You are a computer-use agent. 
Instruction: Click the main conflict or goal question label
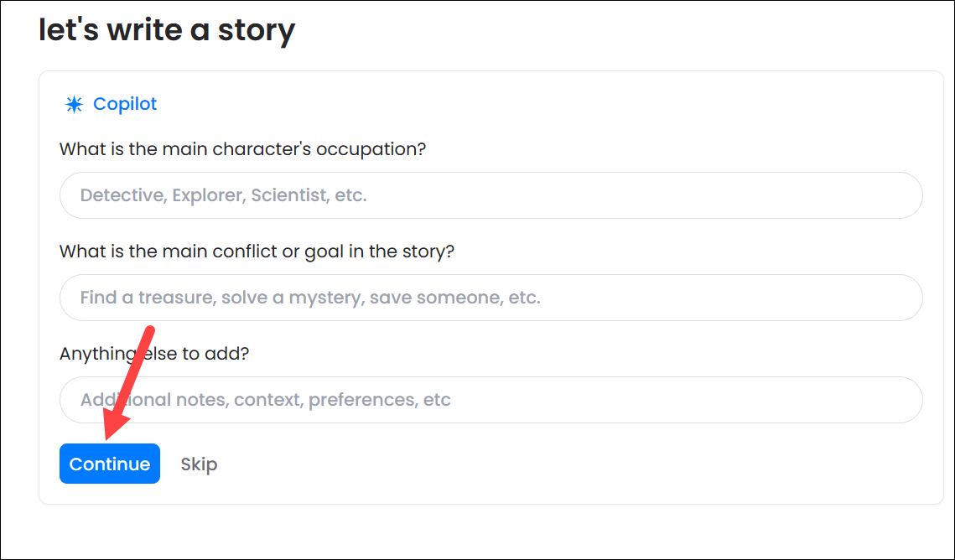coord(257,251)
